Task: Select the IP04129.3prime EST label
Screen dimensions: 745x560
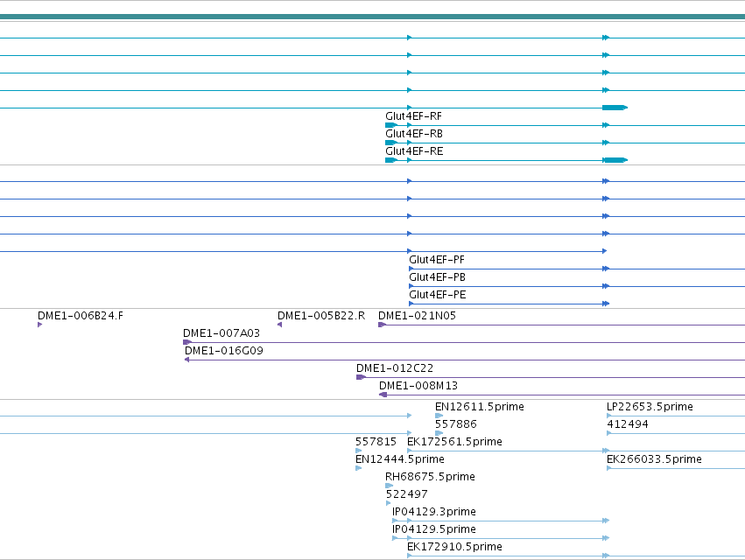Action: [x=434, y=512]
